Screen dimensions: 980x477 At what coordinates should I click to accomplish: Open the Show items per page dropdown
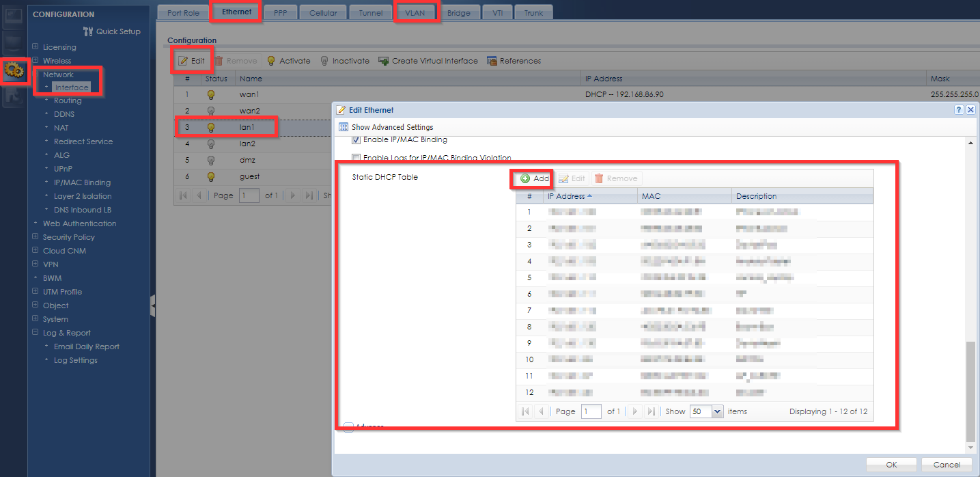(717, 411)
